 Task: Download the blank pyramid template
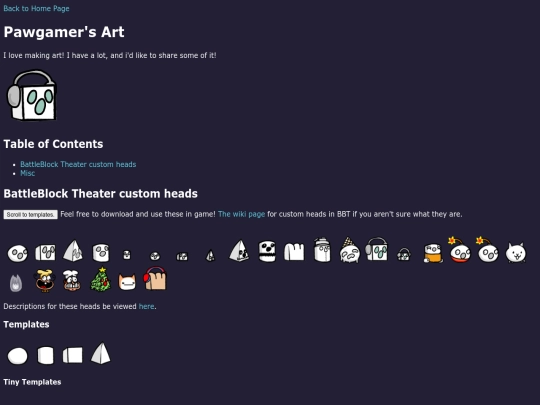tap(101, 353)
